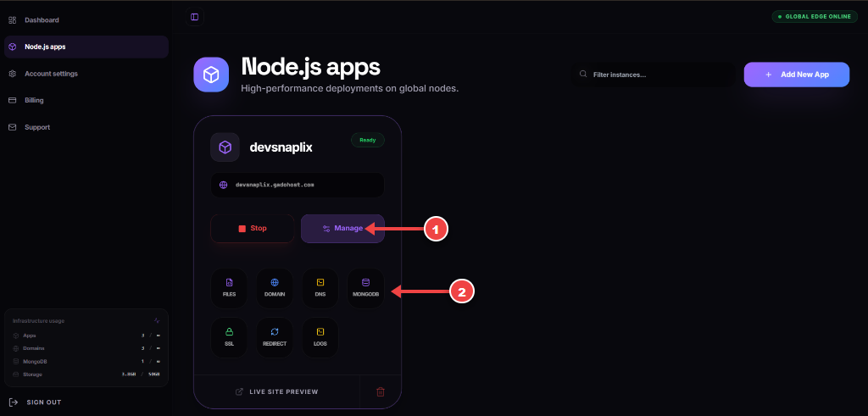Open the Logs tool tile

[x=320, y=337]
